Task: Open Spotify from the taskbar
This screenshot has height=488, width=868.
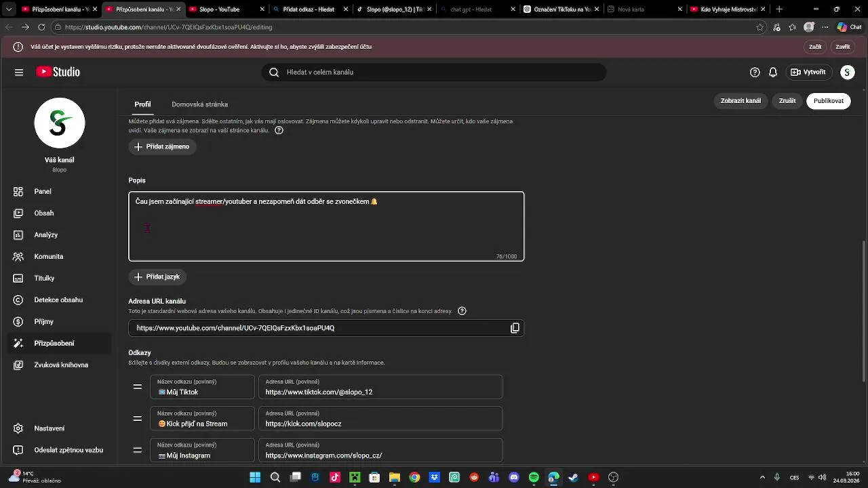Action: tap(534, 478)
